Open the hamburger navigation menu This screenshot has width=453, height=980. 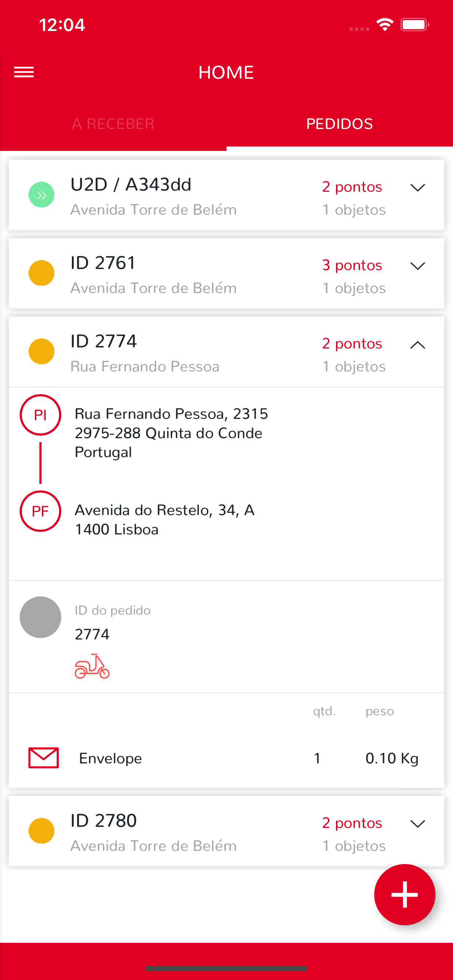[x=24, y=72]
